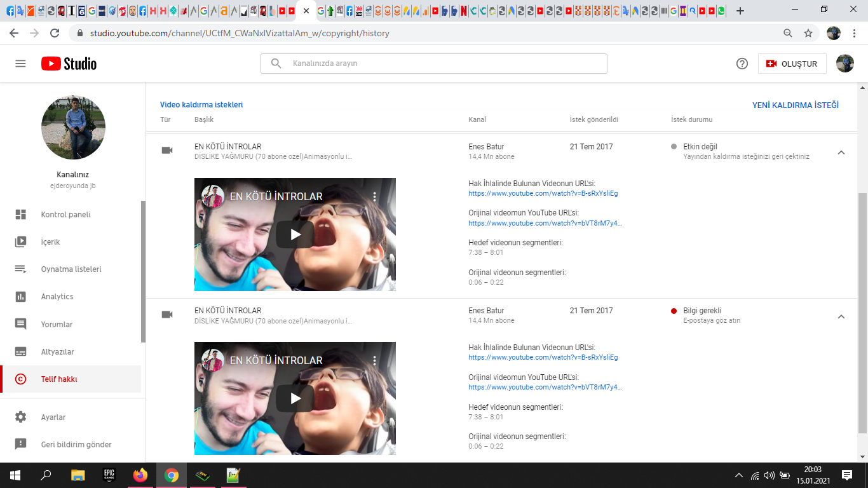Click the OLUŞTUR create button
Image resolution: width=868 pixels, height=488 pixels.
(792, 64)
